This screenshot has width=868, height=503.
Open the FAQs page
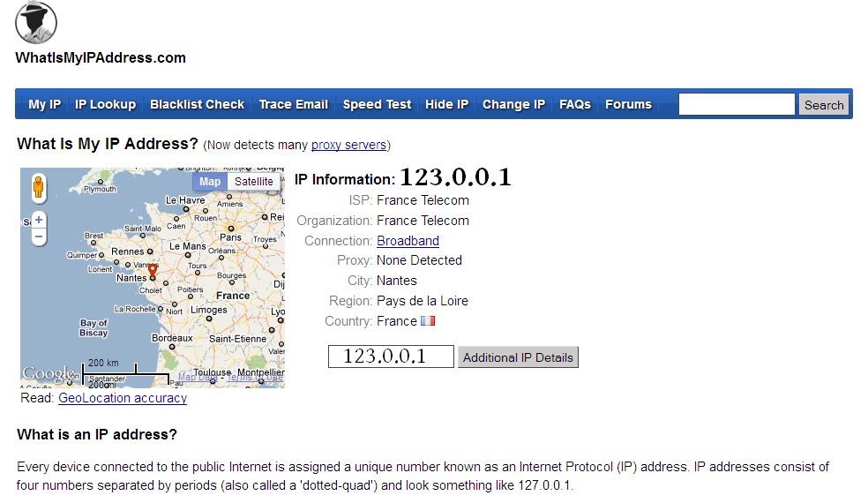(574, 104)
